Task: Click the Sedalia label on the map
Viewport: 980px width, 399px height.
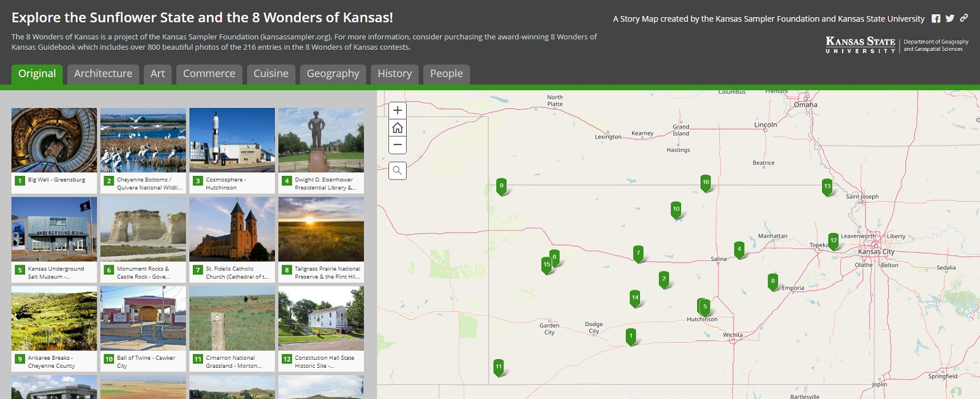Action: 946,268
